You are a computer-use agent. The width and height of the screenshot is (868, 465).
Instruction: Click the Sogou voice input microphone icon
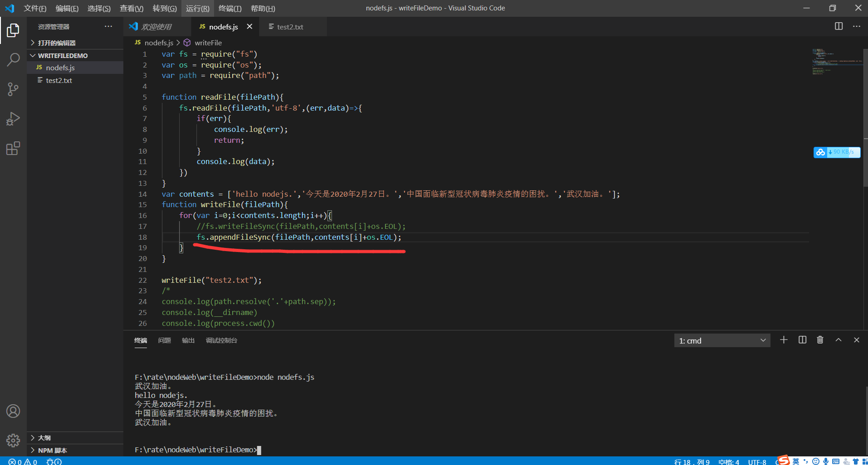[x=826, y=461]
